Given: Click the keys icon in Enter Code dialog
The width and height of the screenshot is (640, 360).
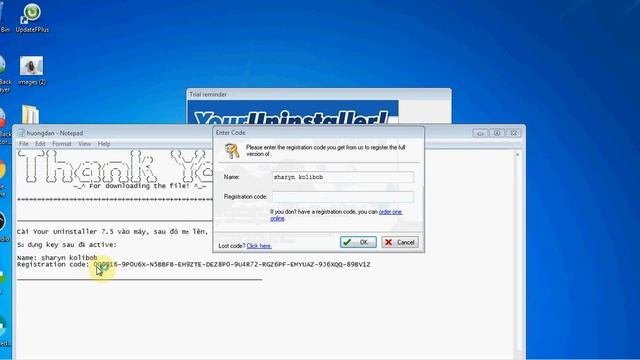Looking at the screenshot, I should [232, 151].
